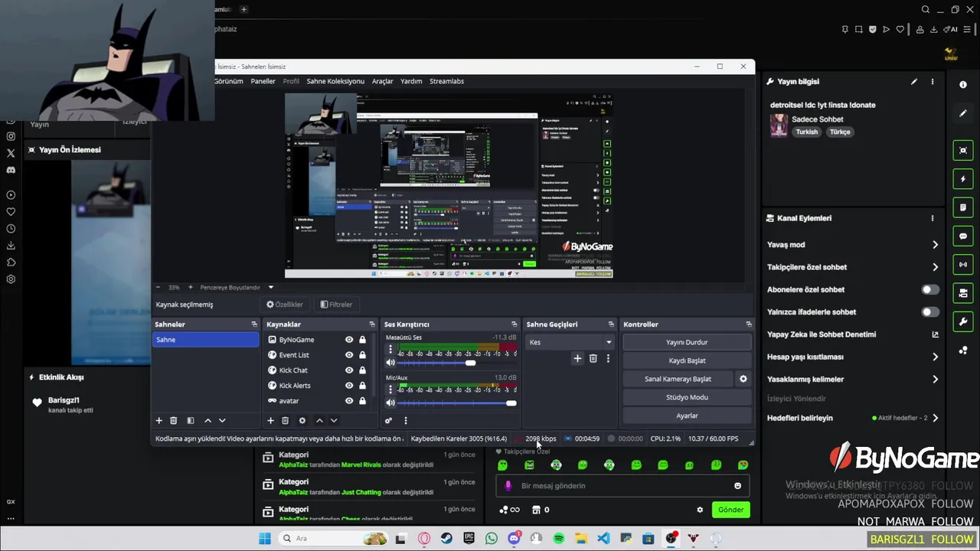
Task: Expand Hedefleri belirleyin arrow
Action: click(935, 418)
